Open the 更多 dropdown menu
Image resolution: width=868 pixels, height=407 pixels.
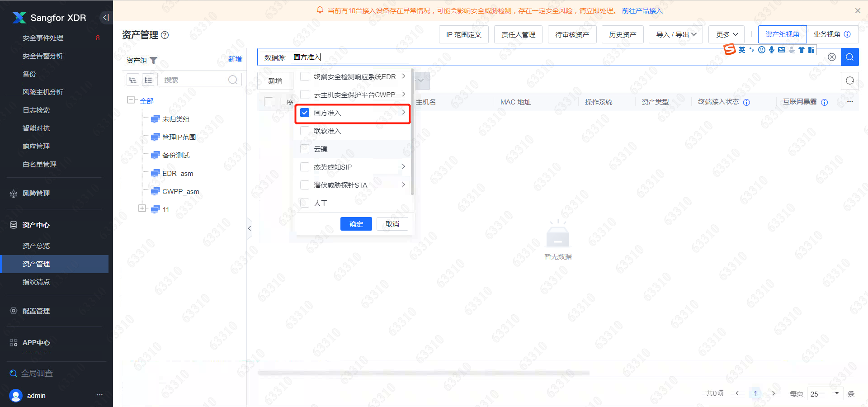(726, 34)
